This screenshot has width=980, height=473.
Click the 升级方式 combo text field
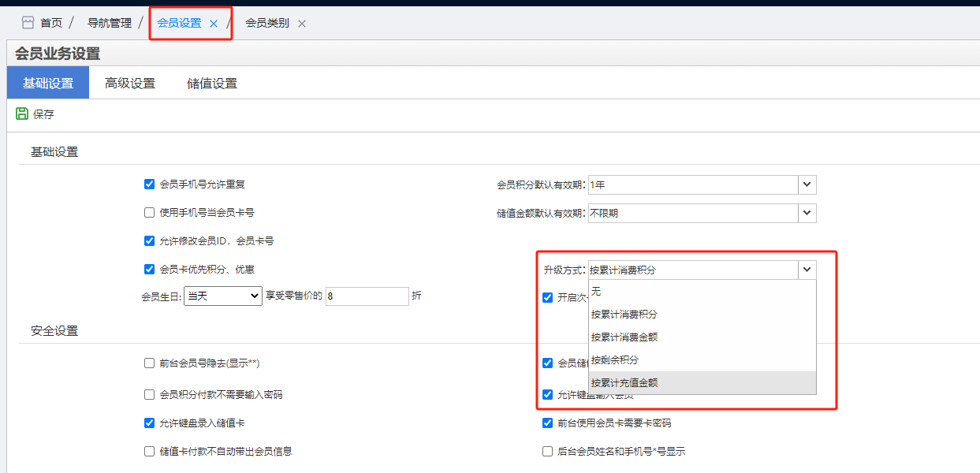pyautogui.click(x=693, y=270)
